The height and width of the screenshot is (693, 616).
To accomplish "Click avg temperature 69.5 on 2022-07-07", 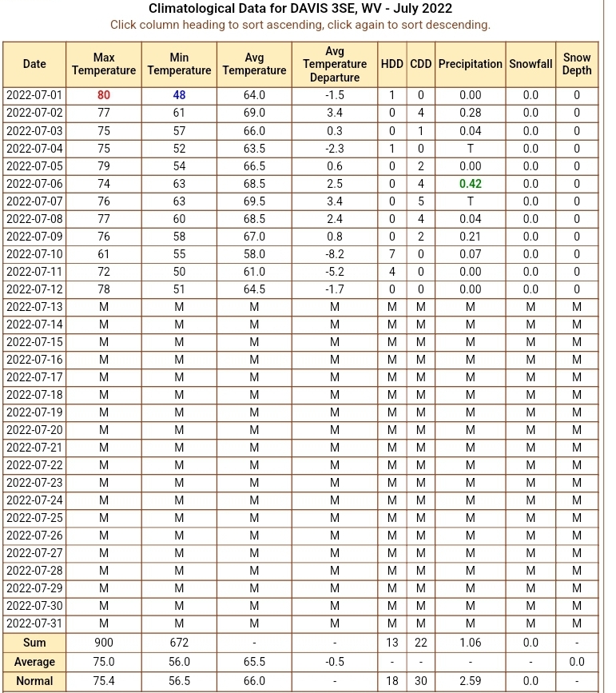I will pyautogui.click(x=254, y=201).
